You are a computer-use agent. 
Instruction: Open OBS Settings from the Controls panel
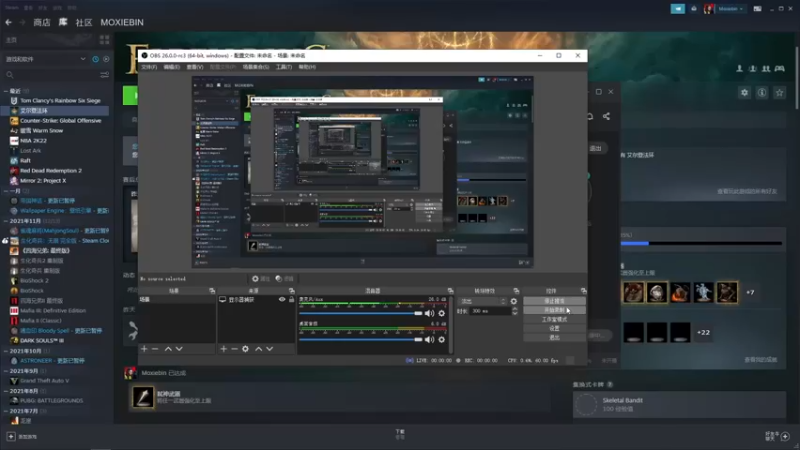tap(554, 329)
